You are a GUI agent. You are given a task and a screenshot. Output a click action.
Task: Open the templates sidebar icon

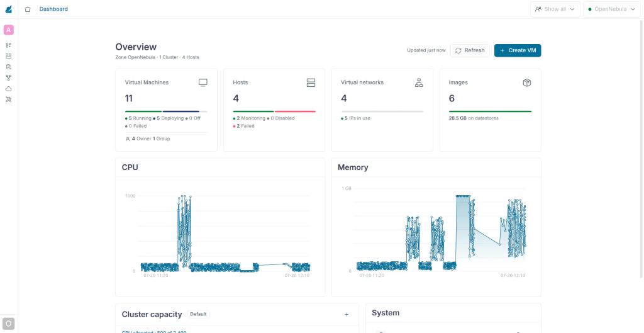9,56
